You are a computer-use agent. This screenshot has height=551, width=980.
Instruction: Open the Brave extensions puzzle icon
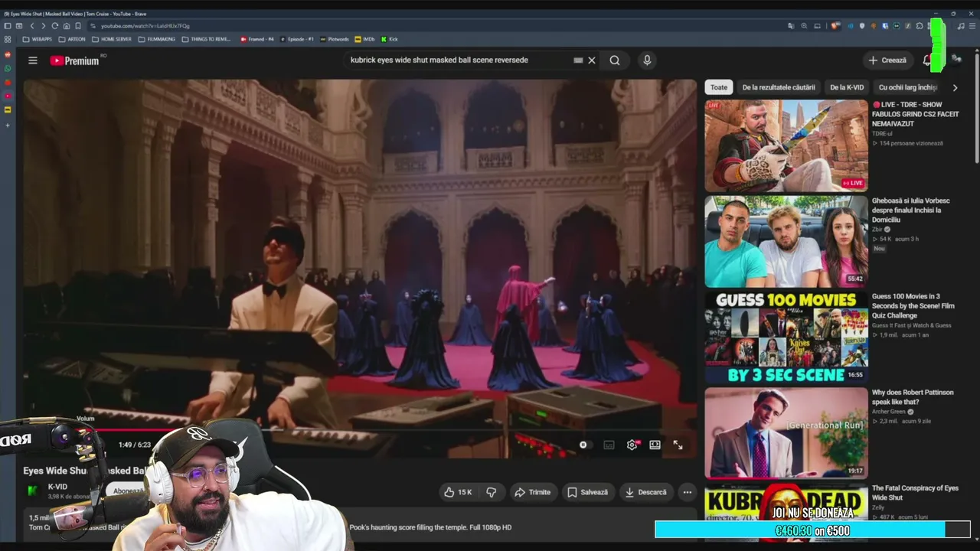pyautogui.click(x=920, y=26)
